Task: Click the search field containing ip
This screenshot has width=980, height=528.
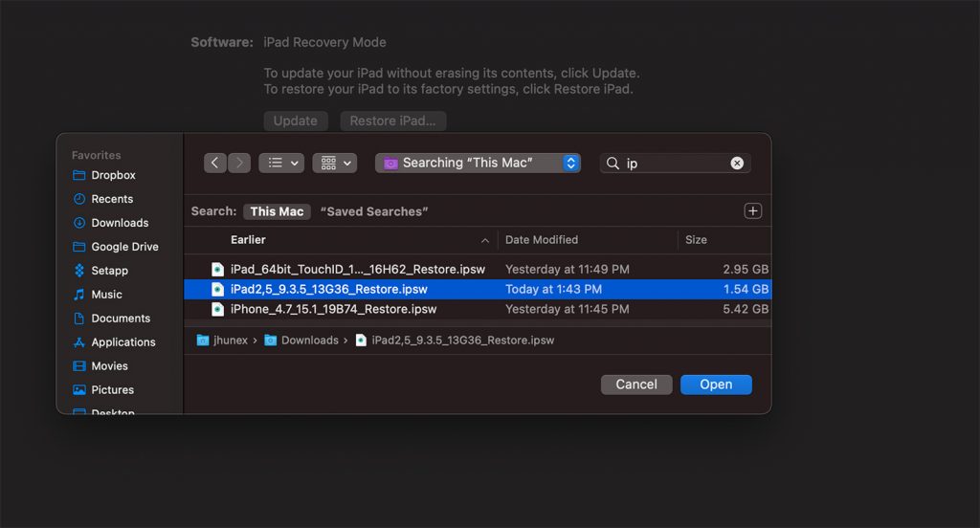Action: click(x=675, y=163)
